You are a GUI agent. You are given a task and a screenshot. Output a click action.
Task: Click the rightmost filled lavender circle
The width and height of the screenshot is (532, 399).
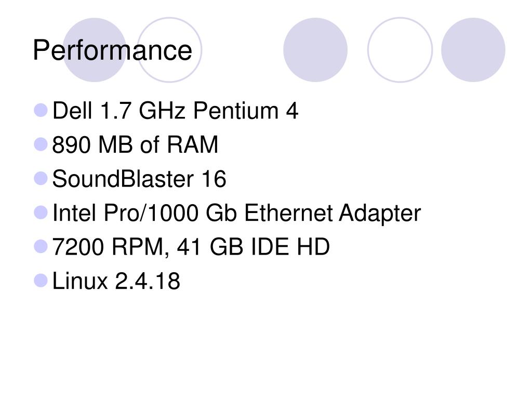473,50
